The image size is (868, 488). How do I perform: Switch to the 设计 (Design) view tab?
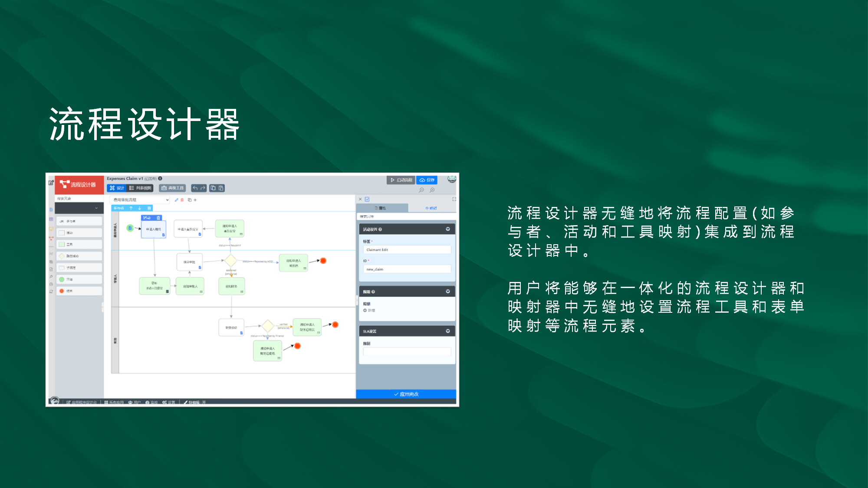click(117, 188)
